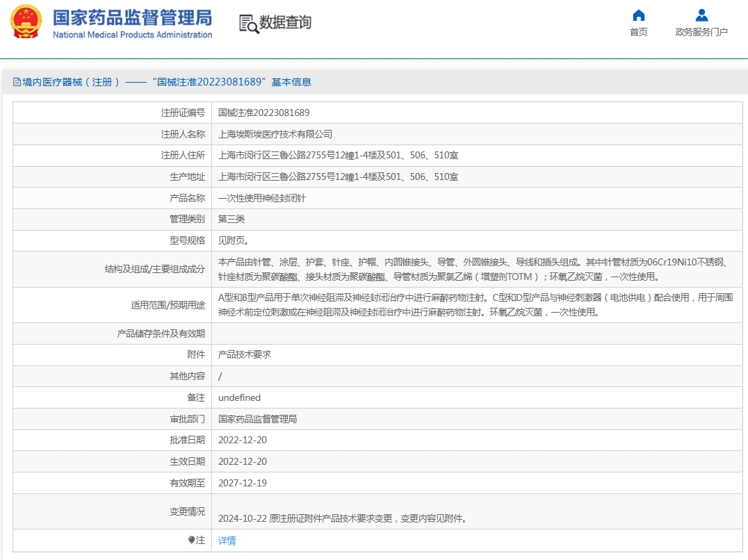
Task: Select the page title with 国械注准20223081689 基本信息
Action: (x=162, y=82)
